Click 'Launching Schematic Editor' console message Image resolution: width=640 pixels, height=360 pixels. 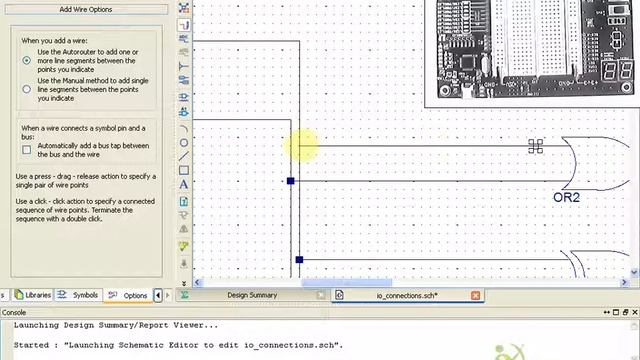click(178, 345)
